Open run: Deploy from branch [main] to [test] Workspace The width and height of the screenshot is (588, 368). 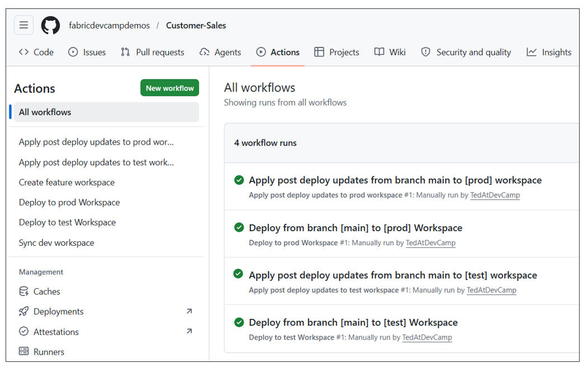tap(353, 322)
